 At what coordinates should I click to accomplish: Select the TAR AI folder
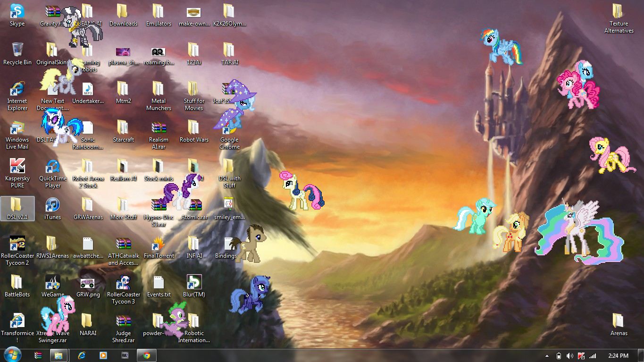tap(229, 54)
